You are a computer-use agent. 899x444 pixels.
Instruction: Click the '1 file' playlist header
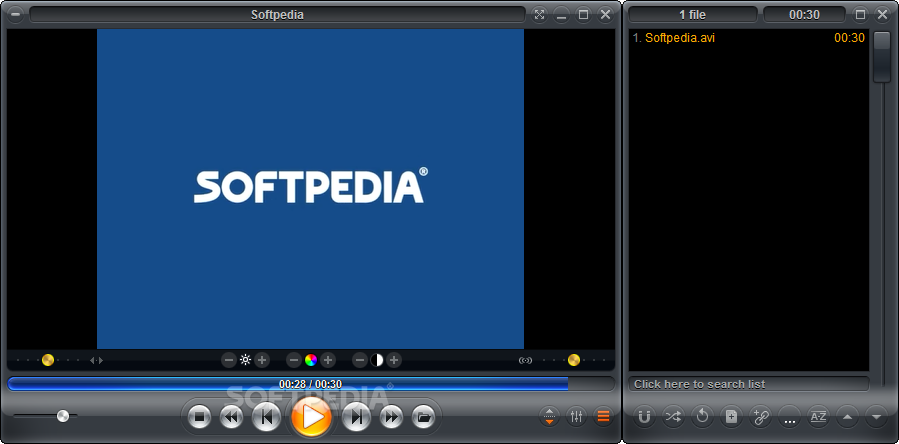[693, 15]
